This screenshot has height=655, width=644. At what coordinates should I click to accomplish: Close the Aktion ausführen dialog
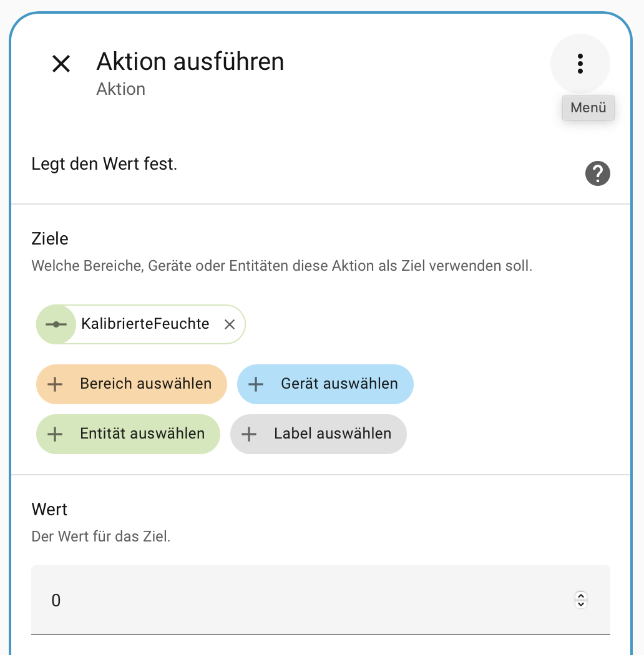click(x=61, y=64)
